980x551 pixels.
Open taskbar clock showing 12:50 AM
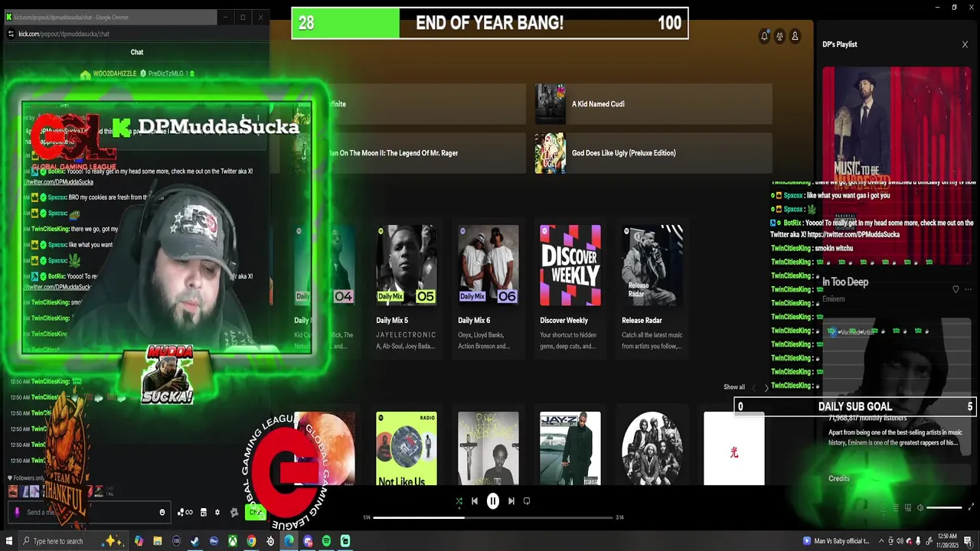point(947,541)
